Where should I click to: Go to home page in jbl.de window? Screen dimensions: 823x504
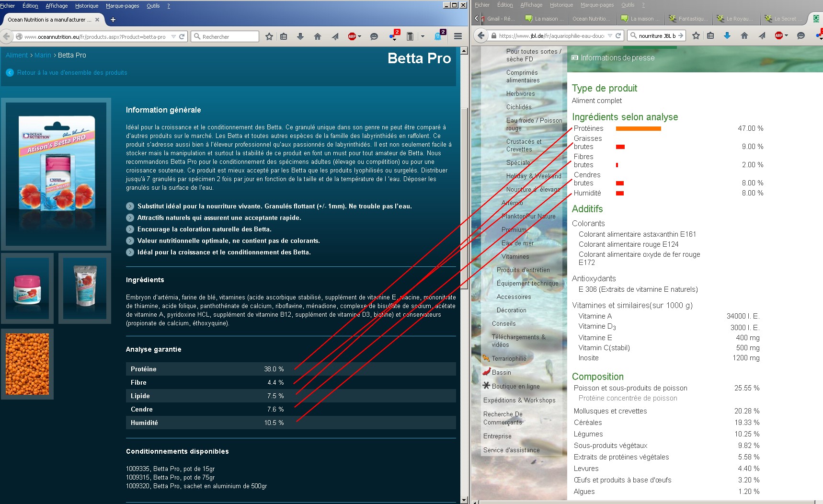pyautogui.click(x=744, y=35)
